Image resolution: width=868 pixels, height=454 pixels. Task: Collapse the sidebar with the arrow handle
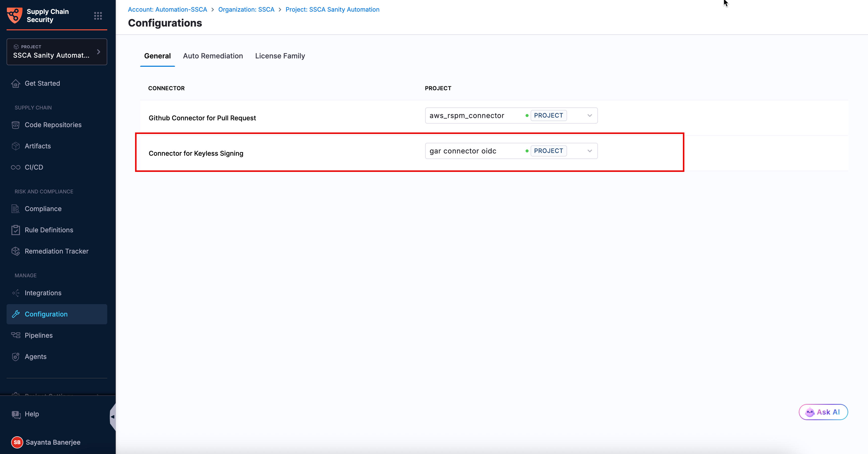113,417
